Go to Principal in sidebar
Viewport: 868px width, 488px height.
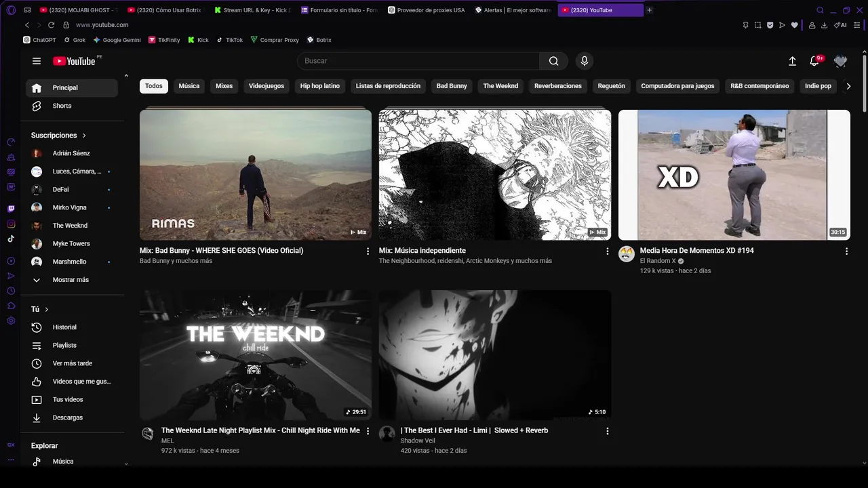[72, 88]
